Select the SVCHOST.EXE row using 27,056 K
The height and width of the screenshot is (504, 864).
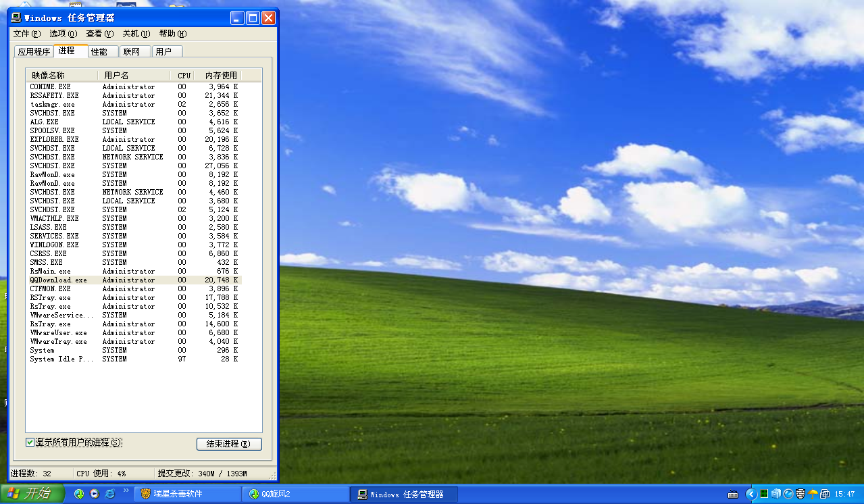[x=134, y=166]
